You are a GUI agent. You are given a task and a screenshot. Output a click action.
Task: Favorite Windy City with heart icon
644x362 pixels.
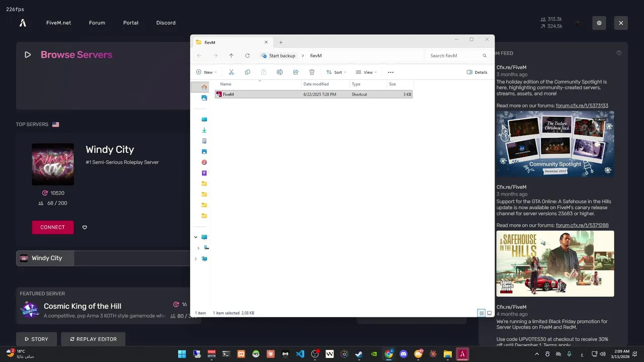click(85, 227)
